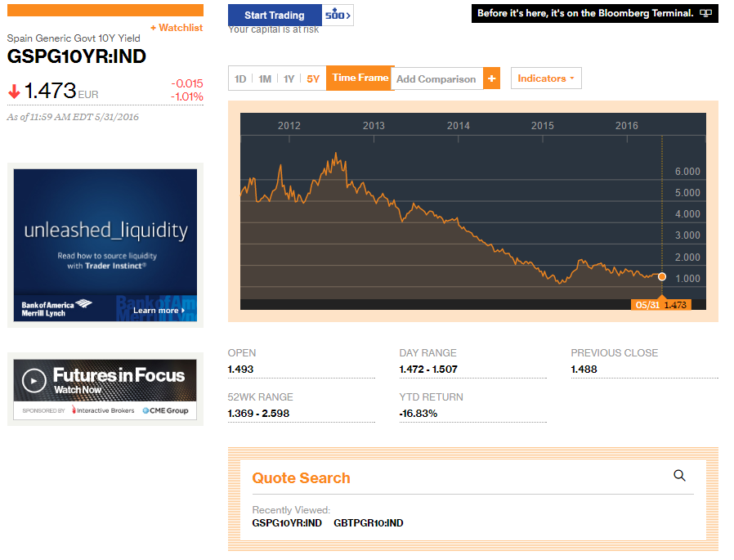
Task: Click the DAY RANGE value 1.472 - 1.507
Action: (428, 369)
